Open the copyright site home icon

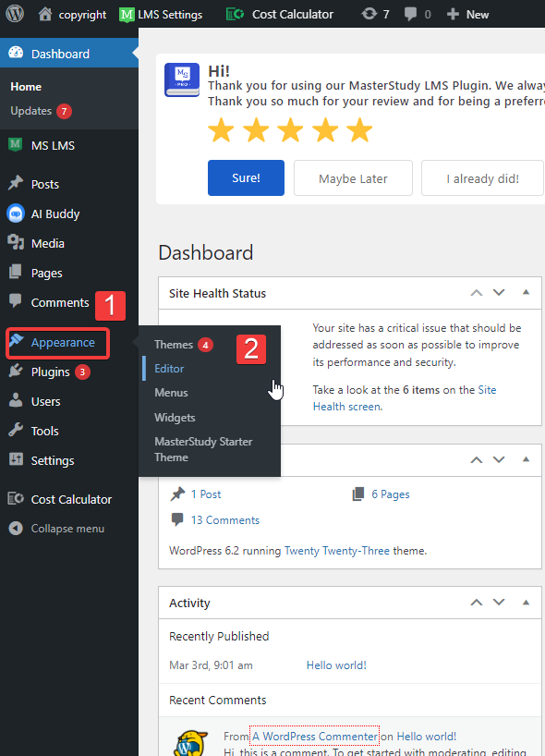click(45, 14)
